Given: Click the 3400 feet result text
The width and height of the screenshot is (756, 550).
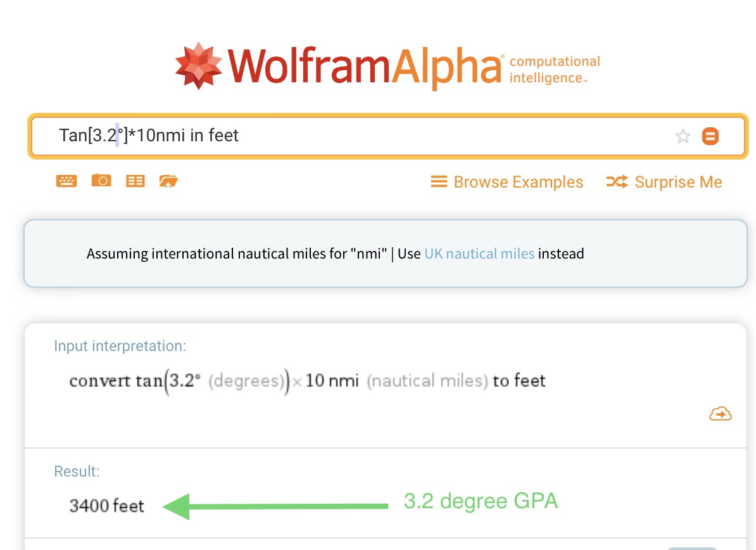Looking at the screenshot, I should (107, 506).
